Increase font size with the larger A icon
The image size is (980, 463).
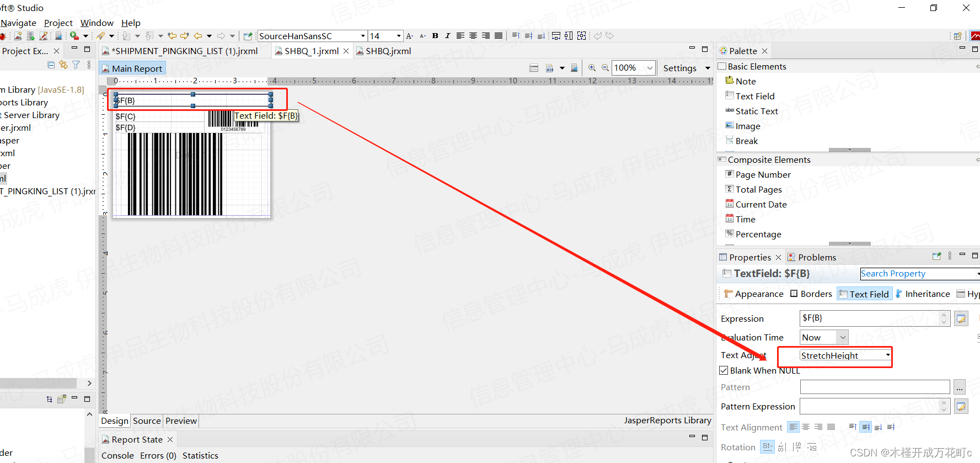coord(410,36)
